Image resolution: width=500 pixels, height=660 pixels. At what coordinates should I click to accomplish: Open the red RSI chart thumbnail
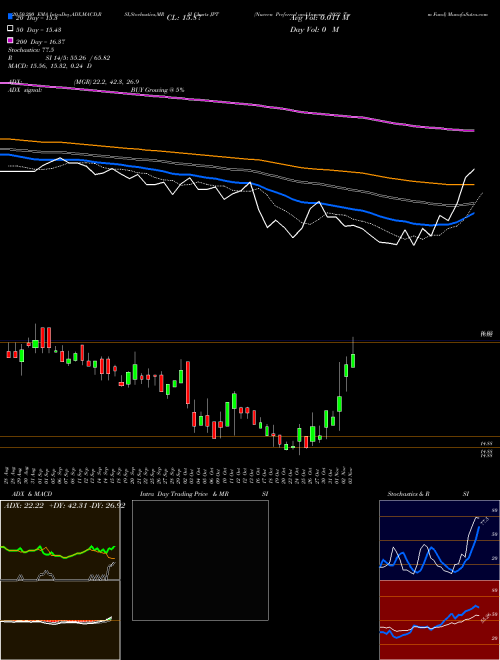tap(439, 620)
